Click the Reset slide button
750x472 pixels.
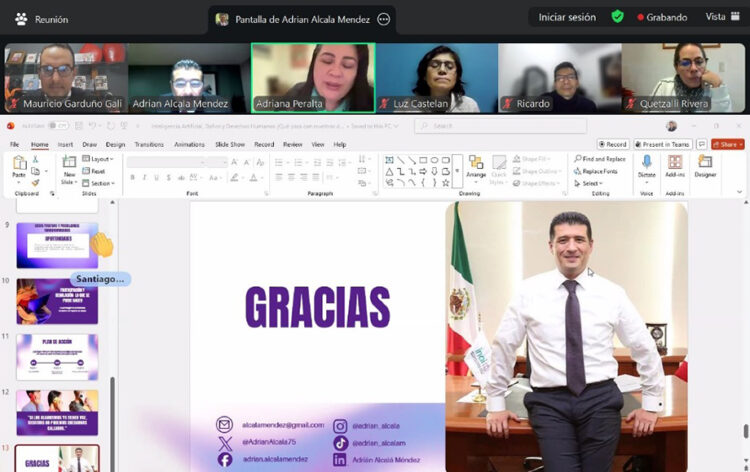click(x=94, y=171)
